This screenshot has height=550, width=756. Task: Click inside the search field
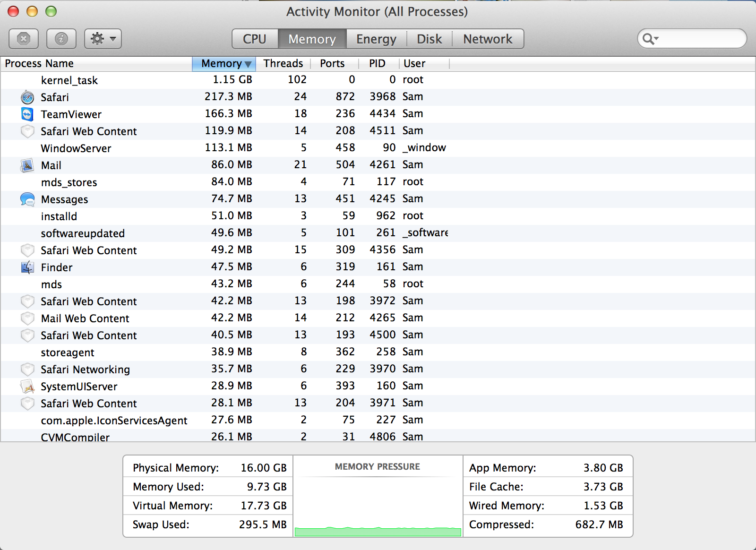point(692,39)
